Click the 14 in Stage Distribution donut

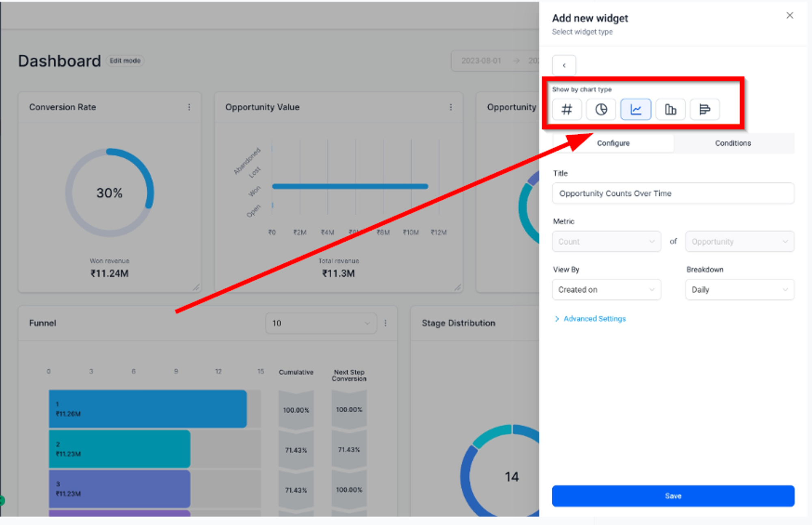(512, 477)
